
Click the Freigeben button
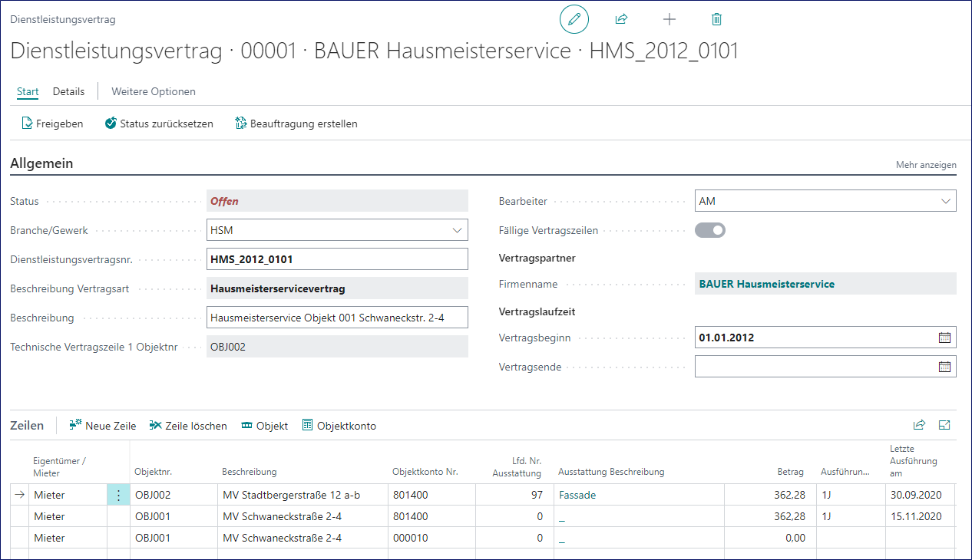point(52,124)
